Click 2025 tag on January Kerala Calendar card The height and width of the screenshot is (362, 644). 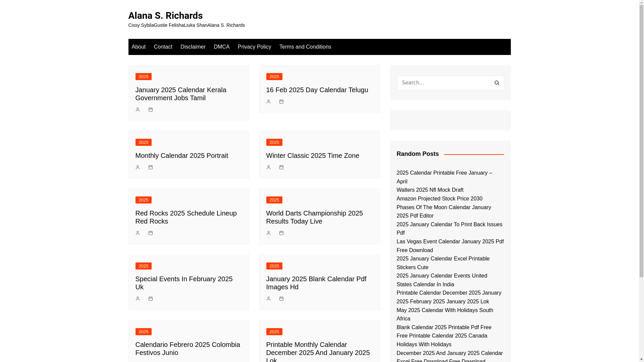coord(144,77)
